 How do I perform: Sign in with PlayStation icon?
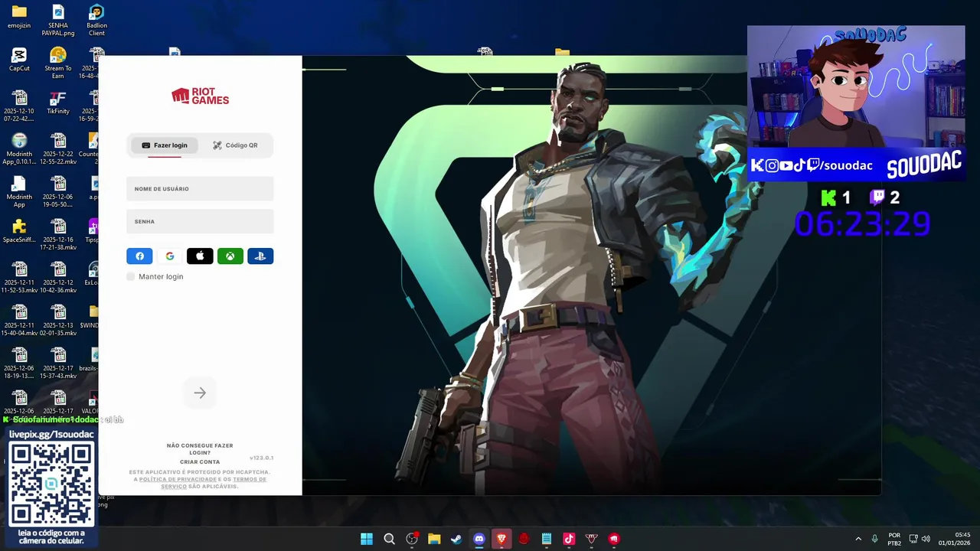260,256
